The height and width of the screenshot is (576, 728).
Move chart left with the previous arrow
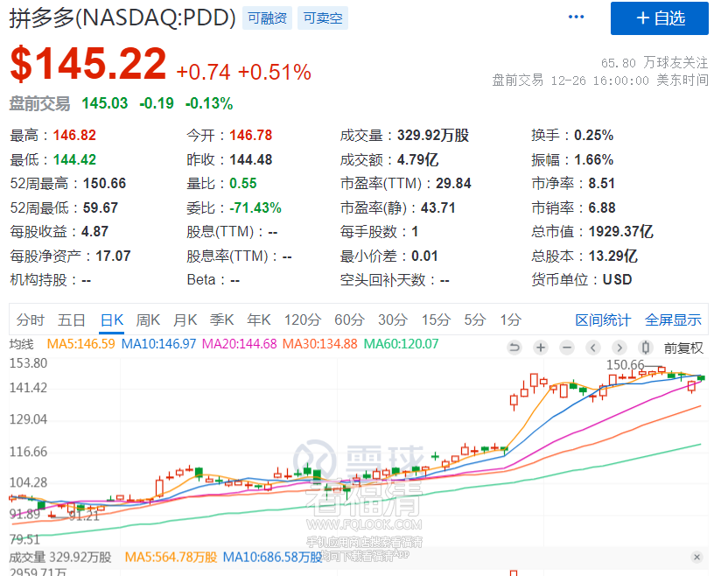pyautogui.click(x=593, y=348)
